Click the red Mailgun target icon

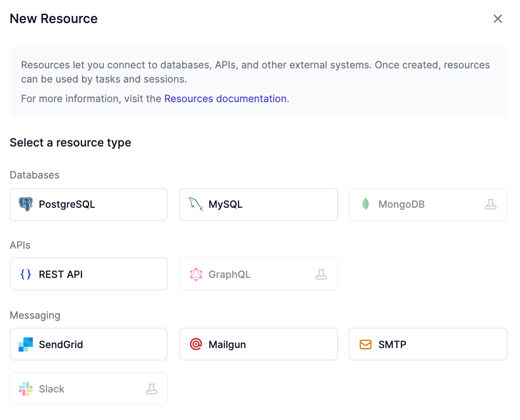tap(196, 345)
